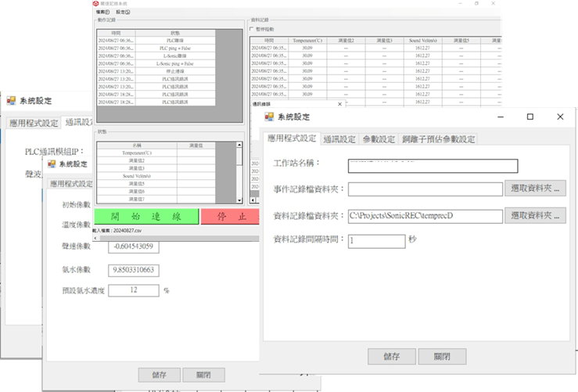
Task: Click the 系統設定 icon on the middle parameter dialog
Action: pos(53,164)
